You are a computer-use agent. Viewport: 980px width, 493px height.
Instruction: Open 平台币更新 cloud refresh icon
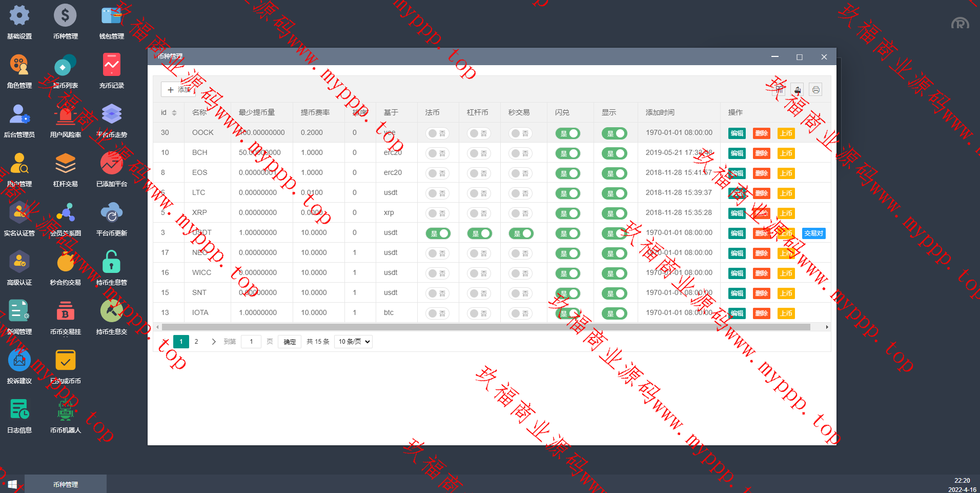111,213
